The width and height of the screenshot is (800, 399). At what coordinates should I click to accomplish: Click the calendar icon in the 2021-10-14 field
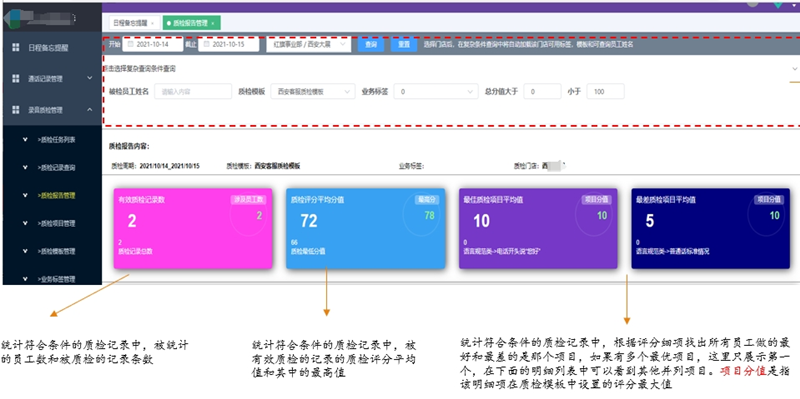pyautogui.click(x=130, y=44)
